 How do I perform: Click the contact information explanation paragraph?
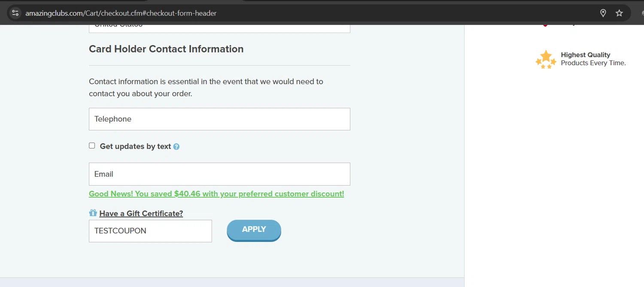(206, 87)
